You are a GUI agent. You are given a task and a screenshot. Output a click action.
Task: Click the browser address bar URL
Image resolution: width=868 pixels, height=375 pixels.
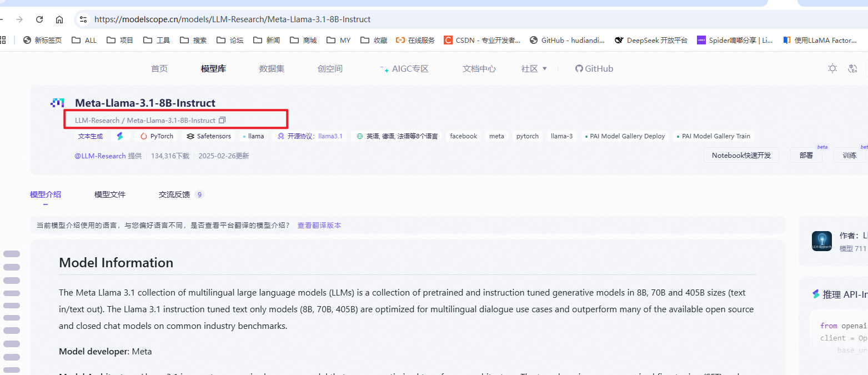[232, 19]
